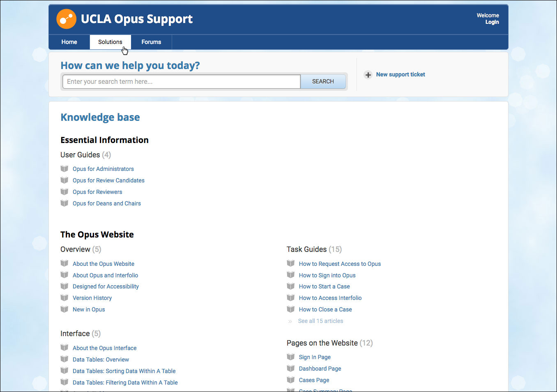
Task: Click book icon next to Filtering Data Within A Table
Action: 64,382
